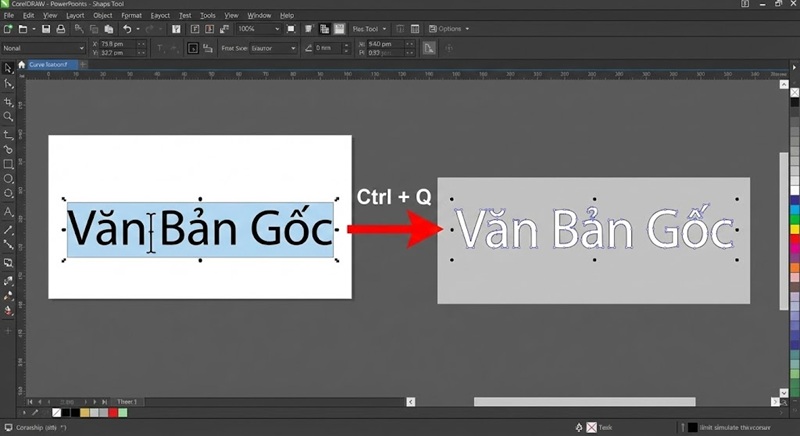Save the document with floppy icon
This screenshot has width=800, height=436.
pos(46,29)
